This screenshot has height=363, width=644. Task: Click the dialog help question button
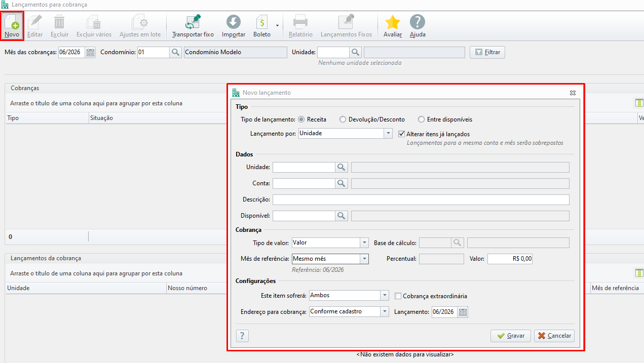click(x=242, y=336)
